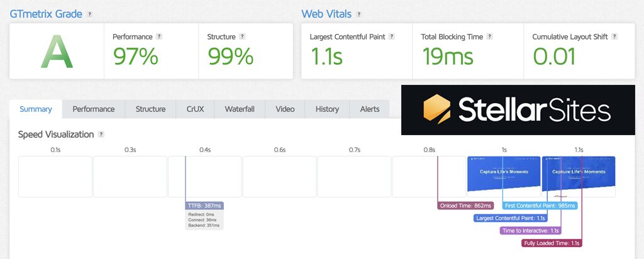Click help icon next to GTmetrix Grade

click(x=89, y=14)
